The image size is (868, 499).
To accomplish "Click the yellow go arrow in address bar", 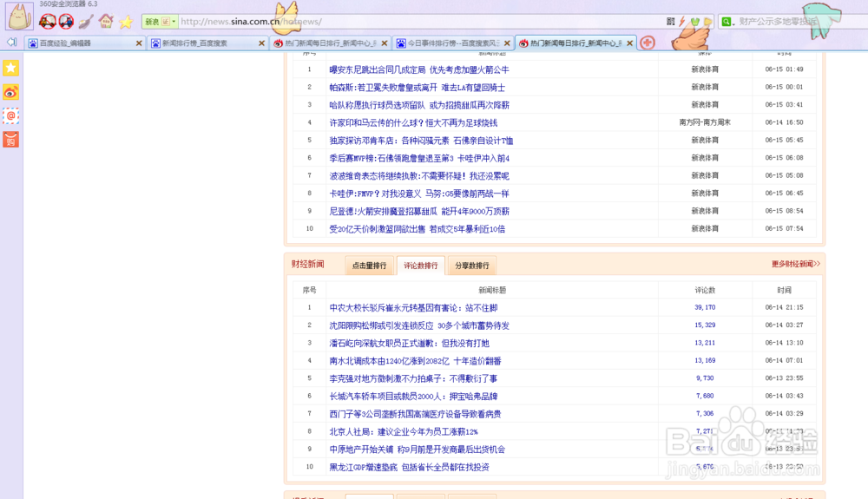I will [707, 22].
